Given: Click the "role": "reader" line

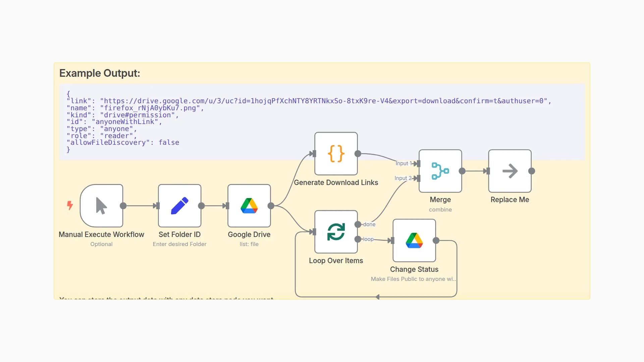Looking at the screenshot, I should tap(102, 136).
